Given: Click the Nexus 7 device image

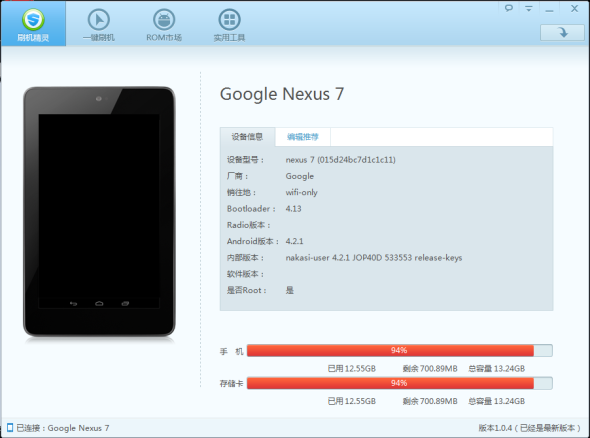Looking at the screenshot, I should 99,211.
